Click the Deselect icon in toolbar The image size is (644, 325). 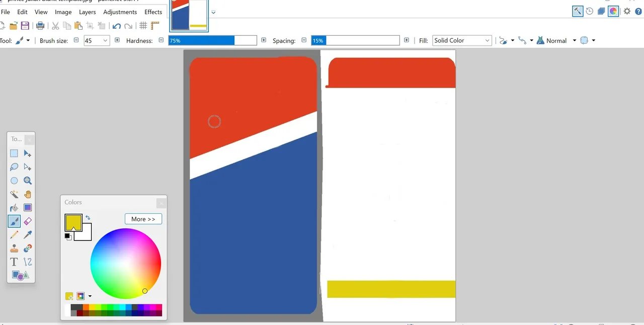102,26
